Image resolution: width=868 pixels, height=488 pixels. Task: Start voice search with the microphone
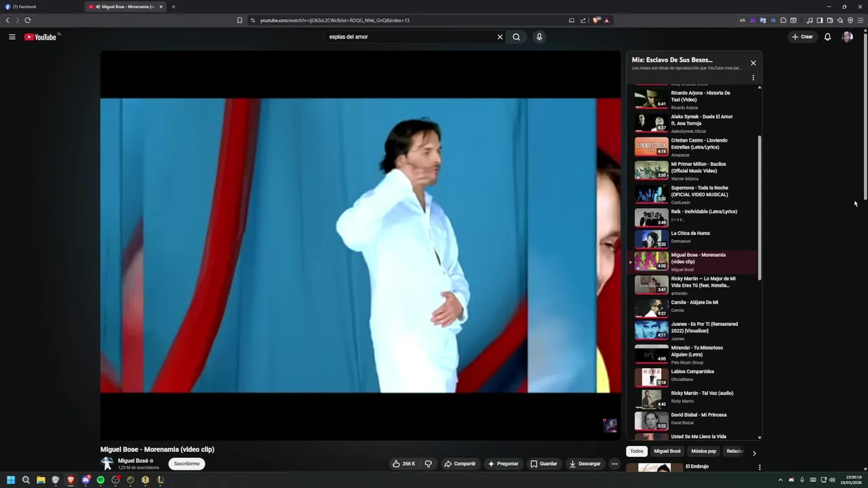[539, 37]
